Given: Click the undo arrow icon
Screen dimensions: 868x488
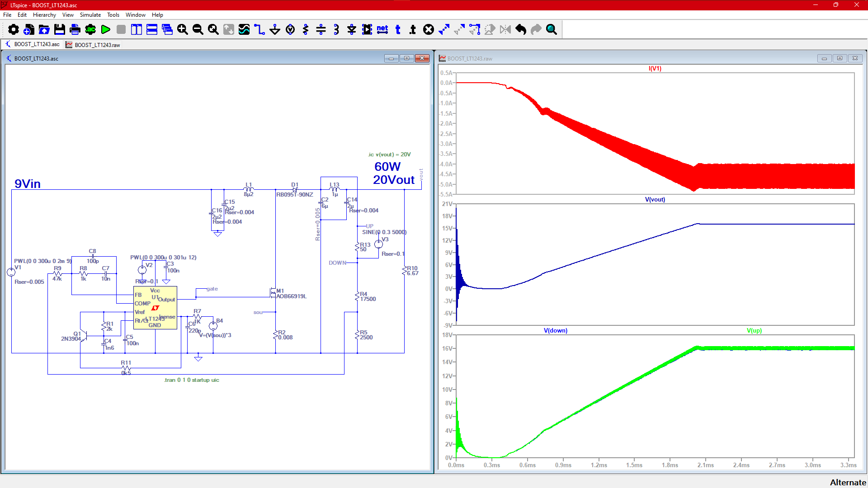Looking at the screenshot, I should (x=521, y=30).
